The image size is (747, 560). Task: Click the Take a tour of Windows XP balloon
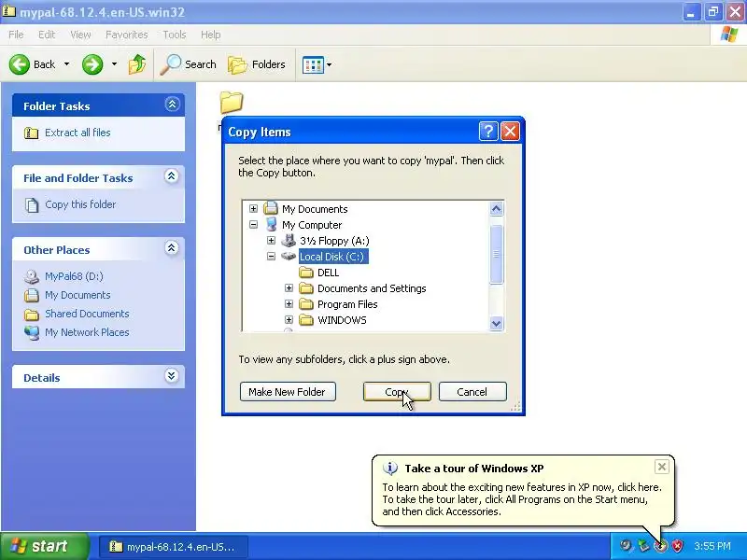point(523,491)
